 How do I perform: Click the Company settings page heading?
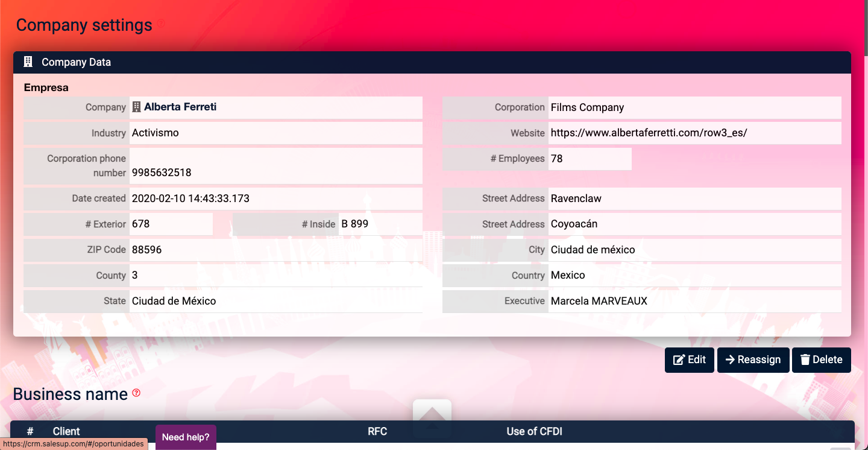click(x=84, y=25)
